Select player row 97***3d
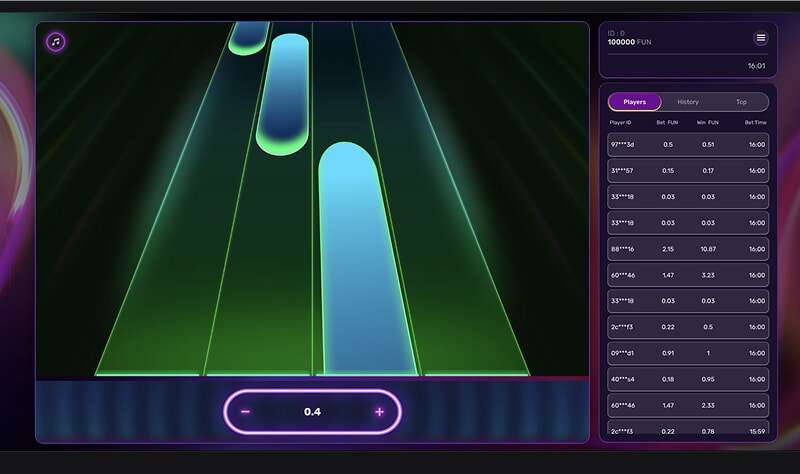800x474 pixels. [688, 145]
